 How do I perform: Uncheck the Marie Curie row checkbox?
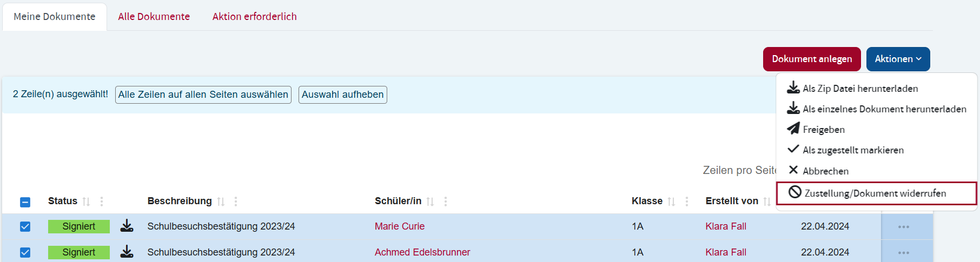tap(25, 226)
